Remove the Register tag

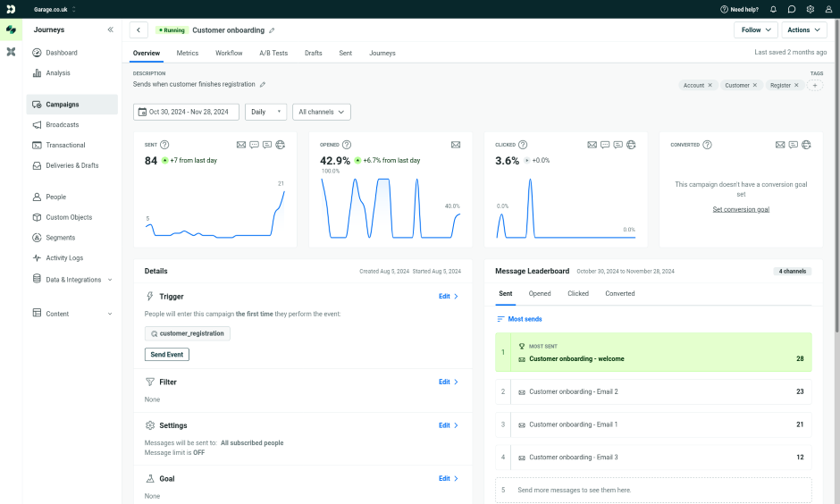click(x=796, y=85)
